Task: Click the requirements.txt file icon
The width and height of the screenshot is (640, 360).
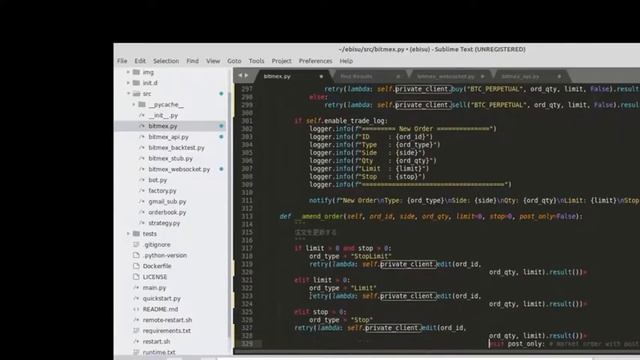Action: pyautogui.click(x=136, y=331)
